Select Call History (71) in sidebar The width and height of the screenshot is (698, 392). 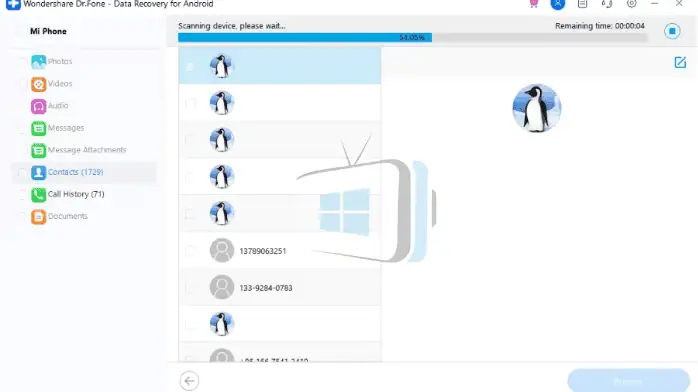pyautogui.click(x=76, y=194)
